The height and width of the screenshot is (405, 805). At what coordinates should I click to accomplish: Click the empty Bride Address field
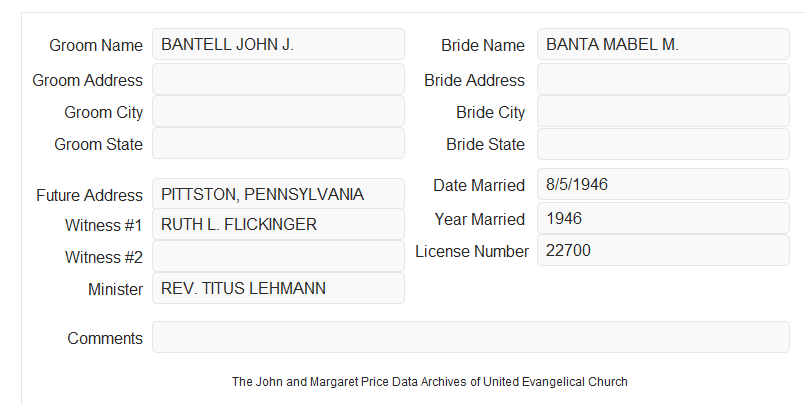663,79
